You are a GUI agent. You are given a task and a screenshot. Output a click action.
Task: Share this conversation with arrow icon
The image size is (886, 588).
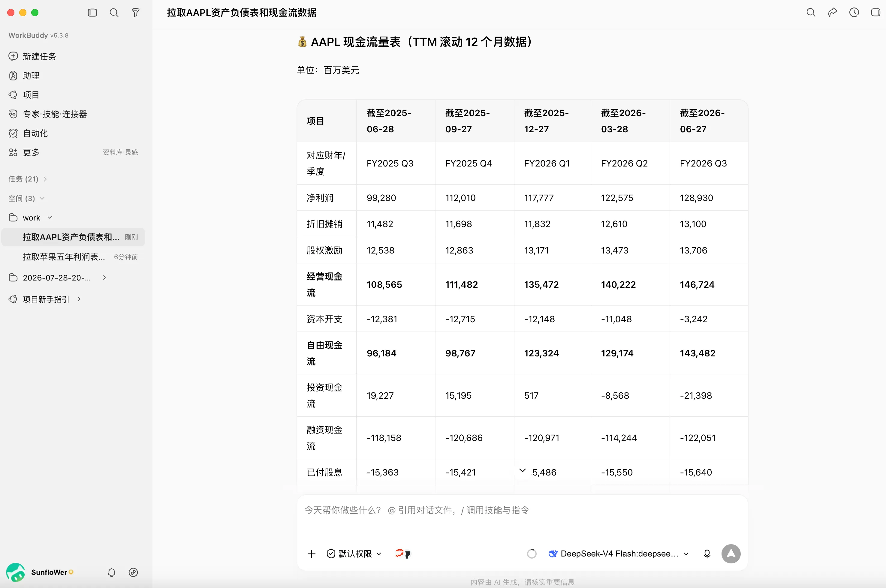click(x=832, y=13)
